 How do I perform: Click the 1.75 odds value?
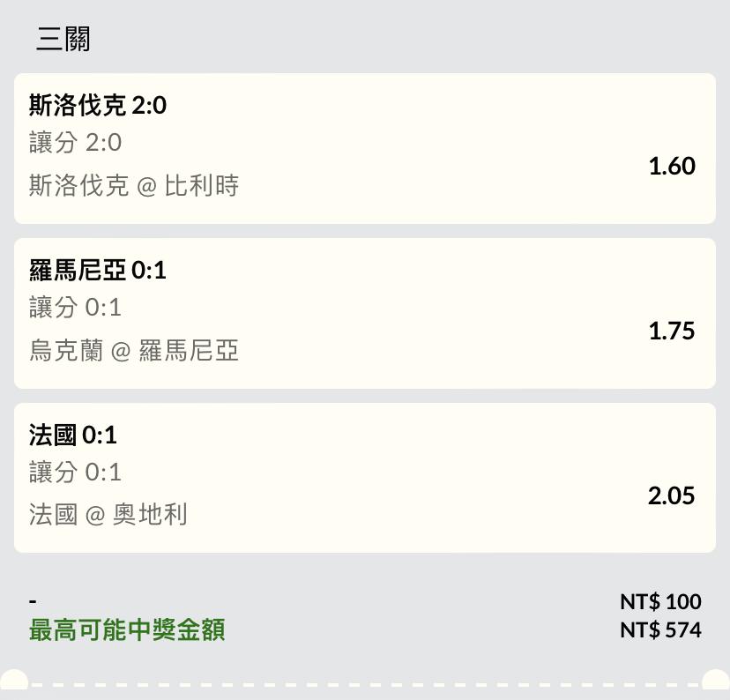(x=671, y=331)
